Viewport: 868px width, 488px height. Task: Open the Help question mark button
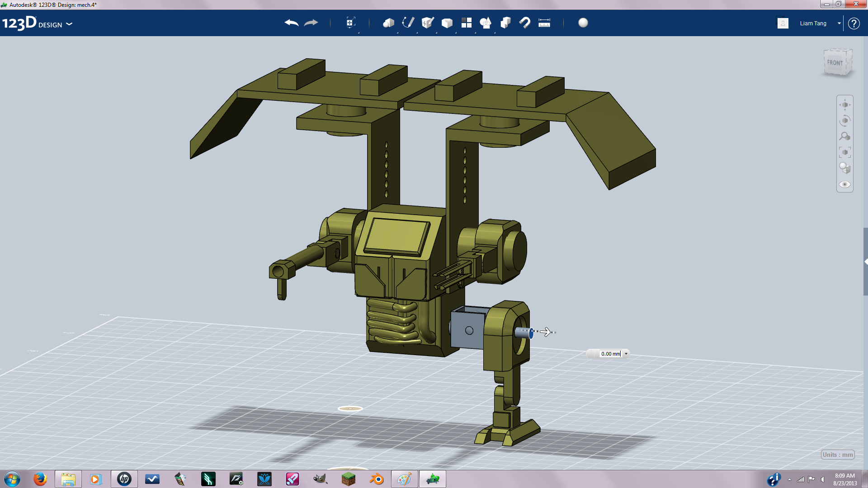(854, 23)
